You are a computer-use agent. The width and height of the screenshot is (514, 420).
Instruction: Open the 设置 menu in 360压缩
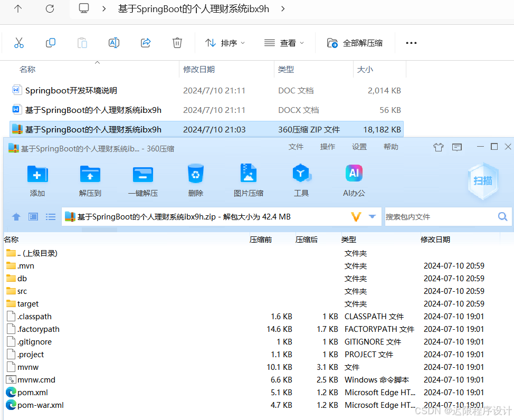coord(359,147)
